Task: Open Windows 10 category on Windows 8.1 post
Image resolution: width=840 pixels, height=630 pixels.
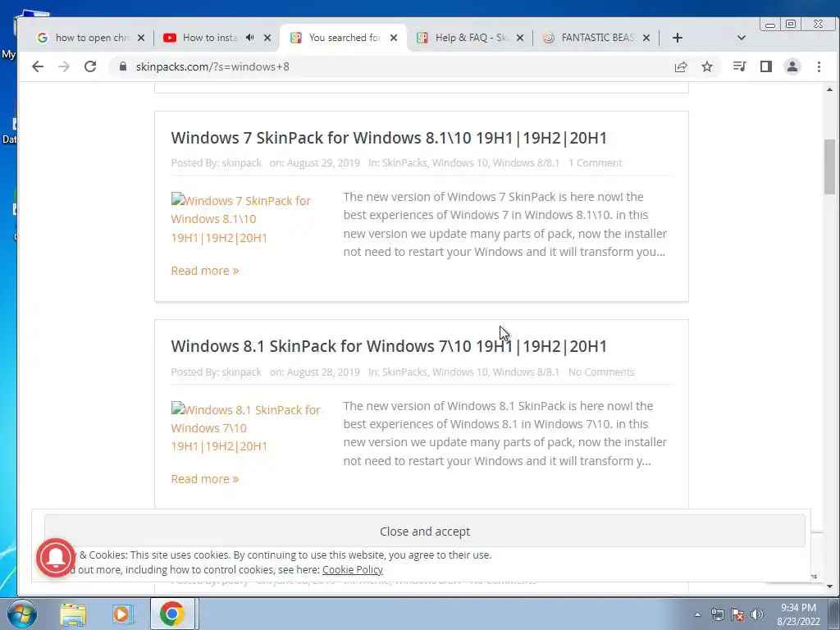Action: click(x=460, y=372)
